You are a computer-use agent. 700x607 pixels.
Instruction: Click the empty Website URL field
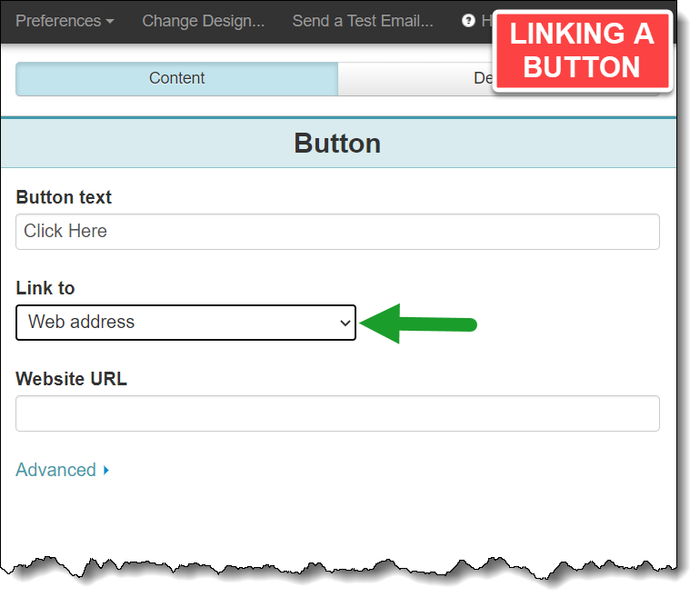point(337,413)
